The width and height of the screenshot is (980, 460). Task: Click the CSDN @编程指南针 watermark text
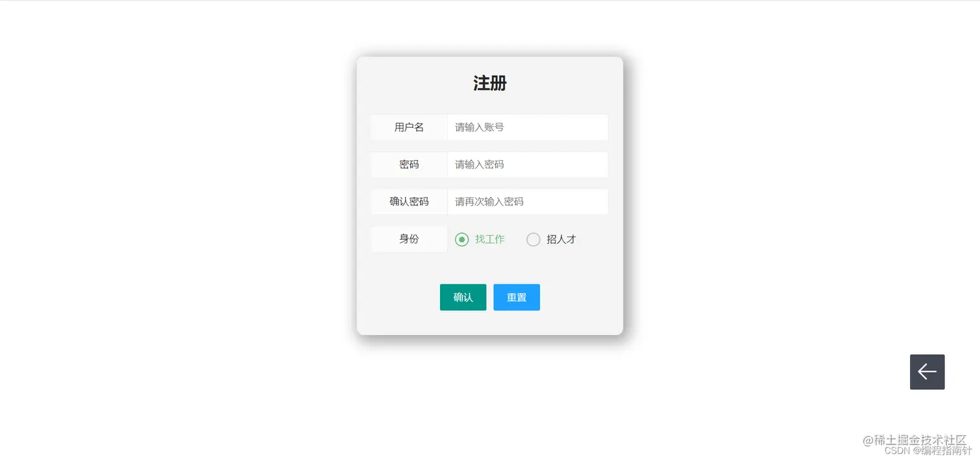point(928,451)
